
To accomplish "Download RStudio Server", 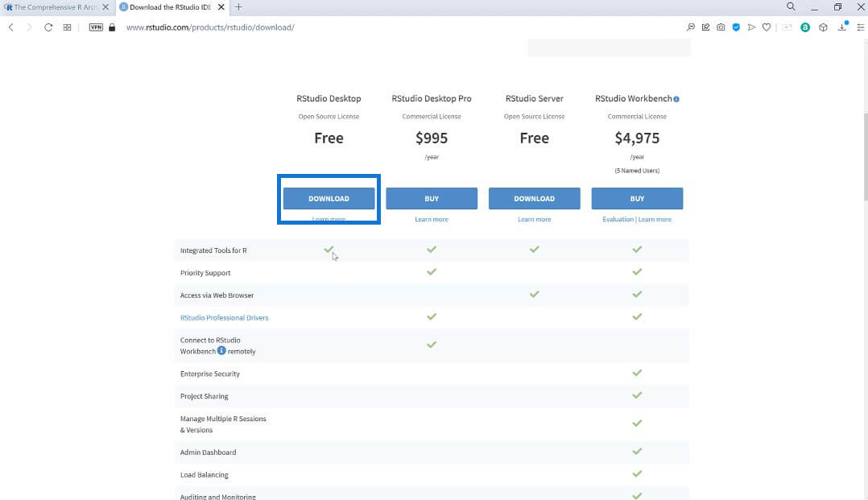I will click(534, 198).
